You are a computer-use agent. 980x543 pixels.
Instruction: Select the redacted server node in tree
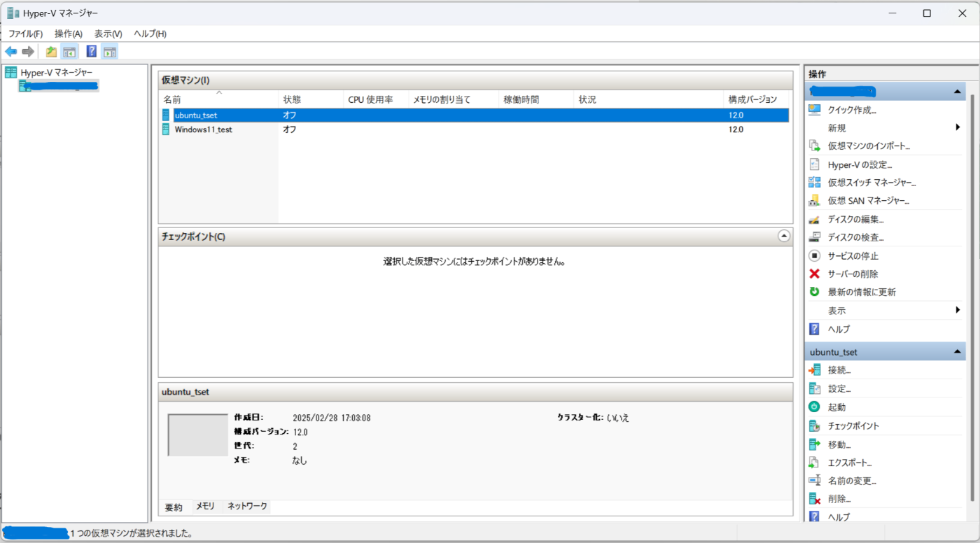pos(59,85)
